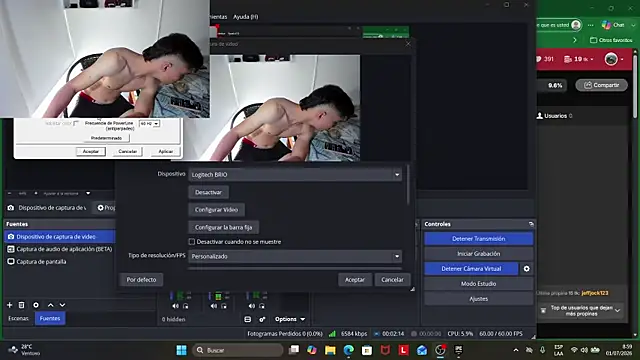This screenshot has height=360, width=640.
Task: Click Detener Transmisión button
Action: pyautogui.click(x=478, y=239)
